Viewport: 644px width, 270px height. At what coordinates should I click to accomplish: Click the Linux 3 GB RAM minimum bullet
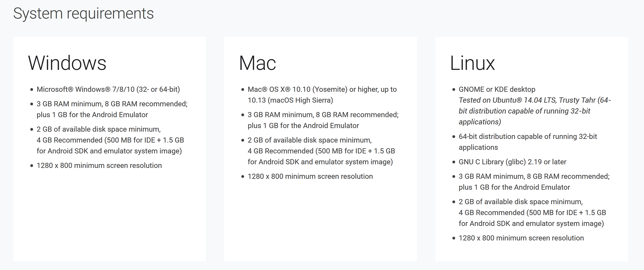click(x=534, y=182)
